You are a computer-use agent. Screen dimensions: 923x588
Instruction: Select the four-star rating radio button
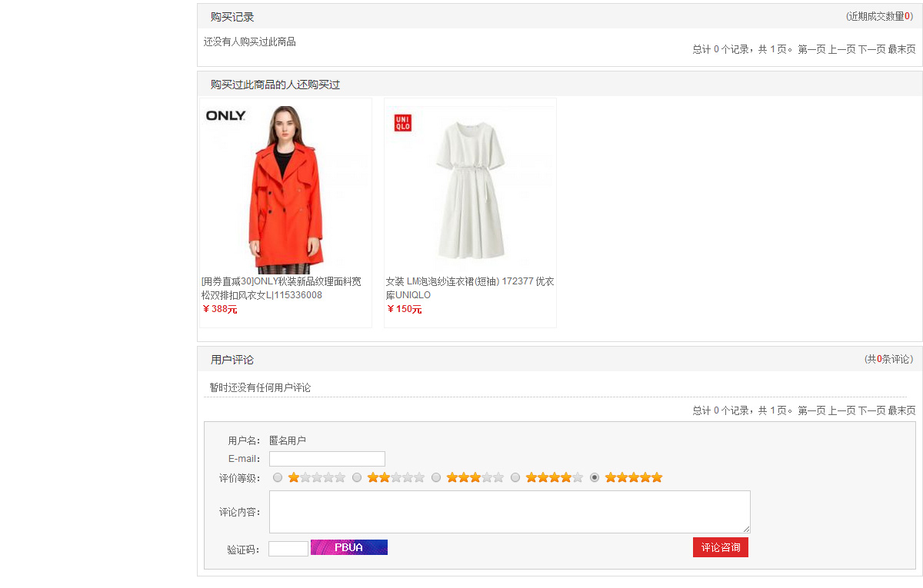515,477
